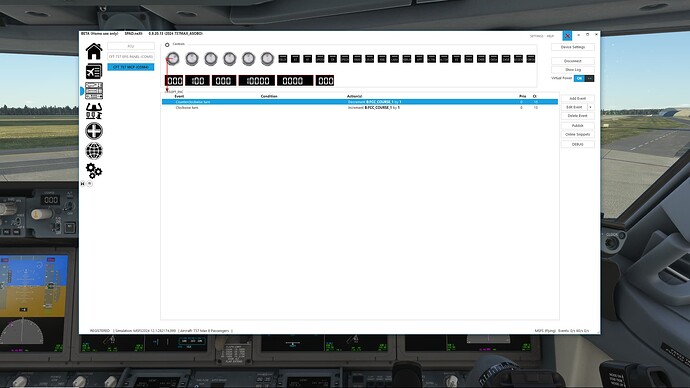Click the Edit Event button
Screen dimensions: 690x388
pos(574,107)
